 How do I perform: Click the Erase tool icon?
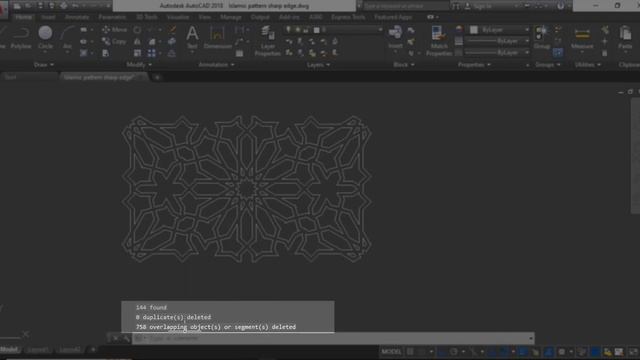click(x=172, y=30)
